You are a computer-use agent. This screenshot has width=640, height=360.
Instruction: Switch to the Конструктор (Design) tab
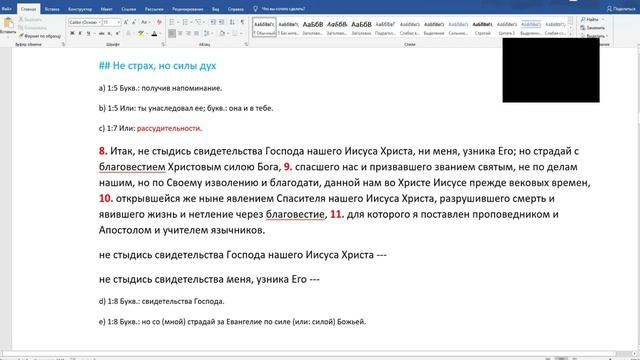[80, 9]
